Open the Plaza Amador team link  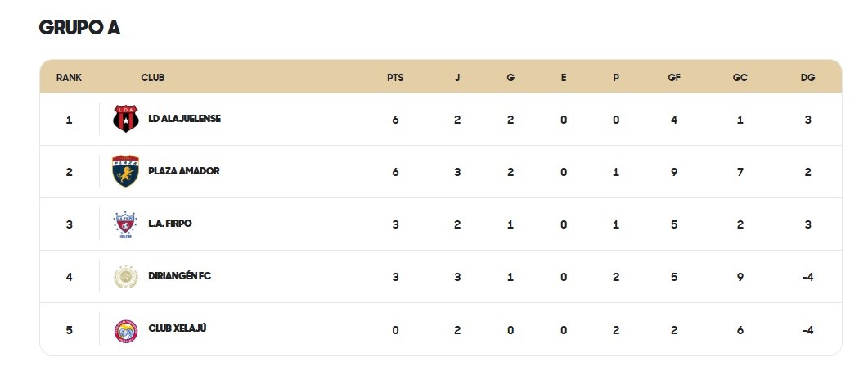(184, 171)
